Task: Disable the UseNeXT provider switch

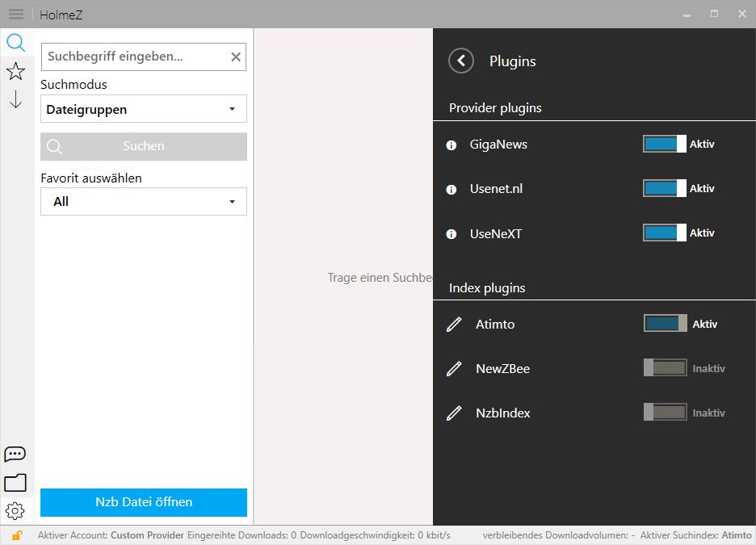Action: pyautogui.click(x=665, y=233)
